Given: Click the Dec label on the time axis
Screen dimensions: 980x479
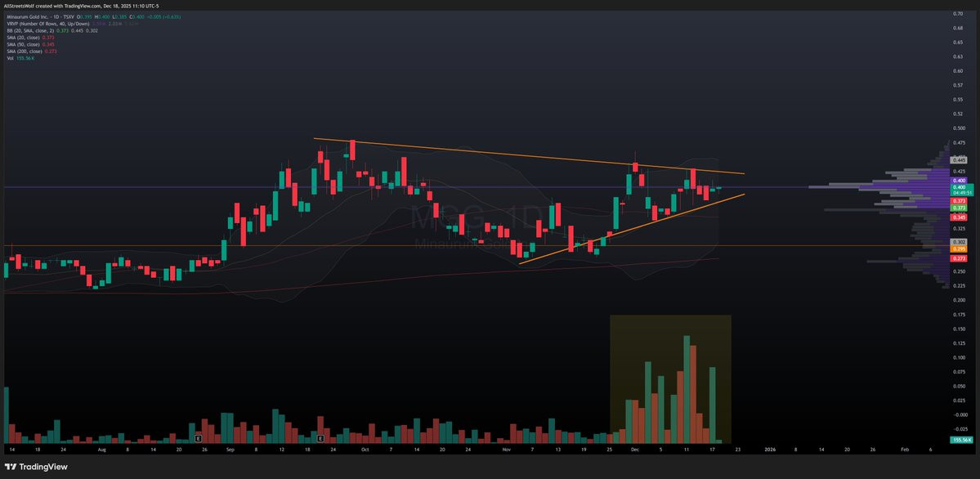Looking at the screenshot, I should click(x=635, y=449).
